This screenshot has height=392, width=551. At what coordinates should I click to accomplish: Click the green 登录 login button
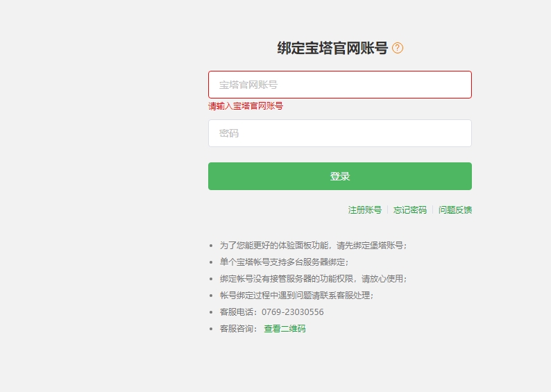340,176
